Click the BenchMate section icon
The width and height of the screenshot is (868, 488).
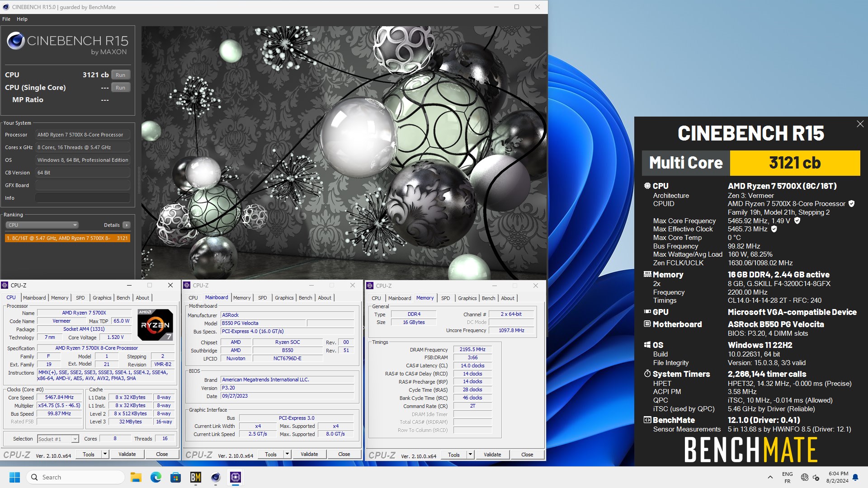click(647, 420)
